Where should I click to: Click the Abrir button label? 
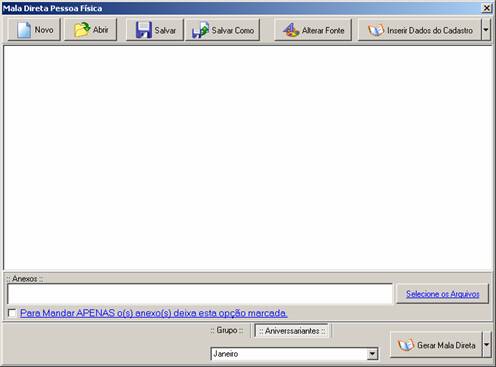(x=100, y=30)
